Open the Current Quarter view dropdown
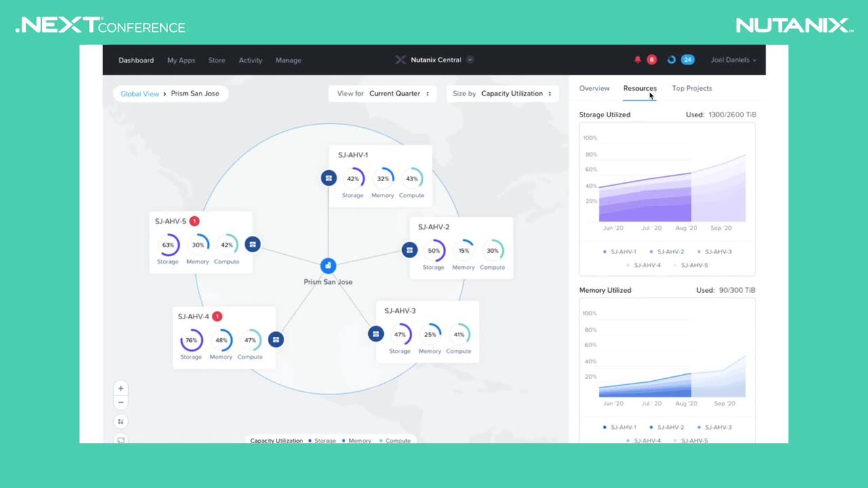This screenshot has width=868, height=488. click(x=383, y=94)
